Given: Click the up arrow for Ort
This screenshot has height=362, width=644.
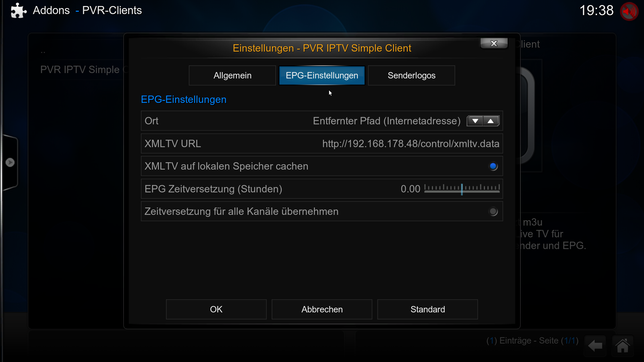Looking at the screenshot, I should pyautogui.click(x=491, y=121).
